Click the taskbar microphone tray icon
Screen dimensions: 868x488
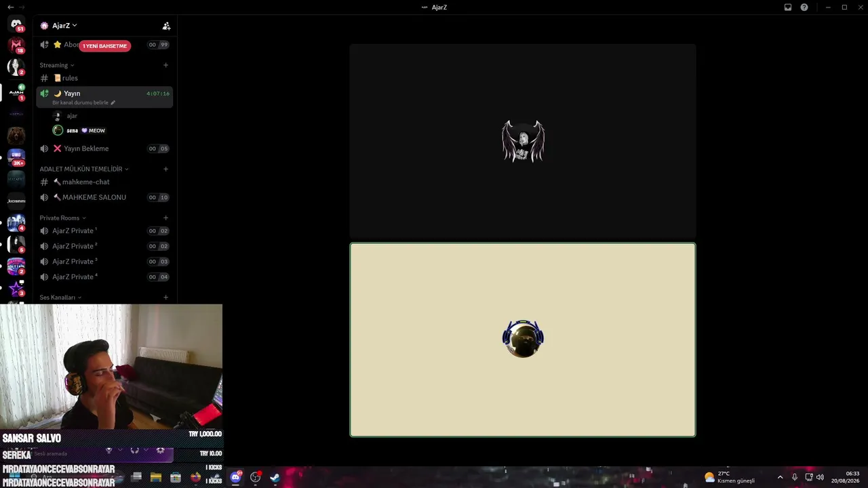[794, 477]
